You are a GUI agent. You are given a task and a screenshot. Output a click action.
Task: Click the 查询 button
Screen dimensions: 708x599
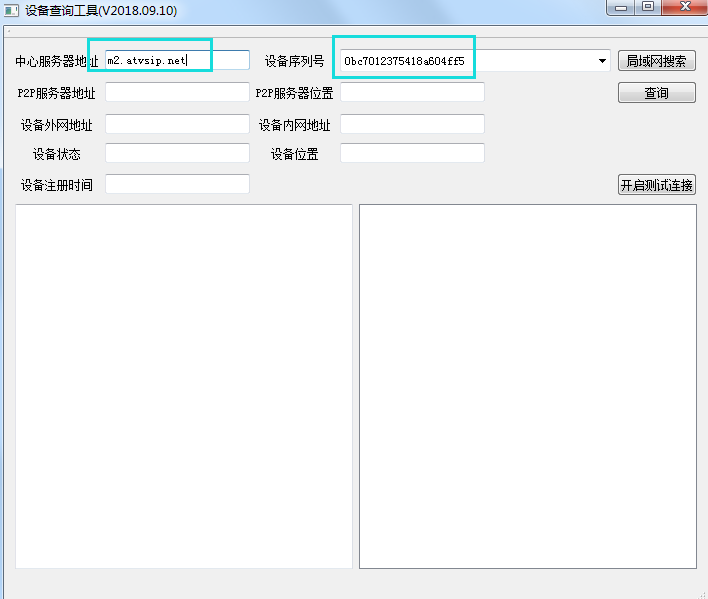coord(657,93)
